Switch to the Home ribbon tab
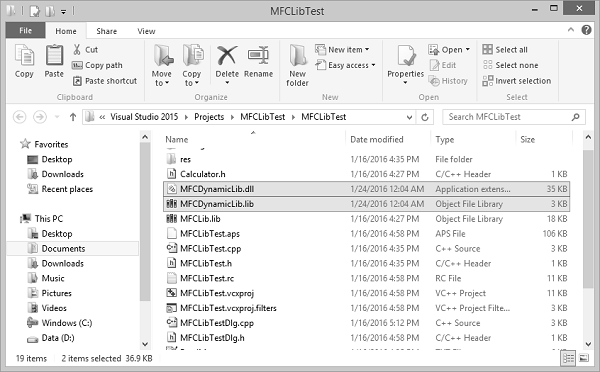Image resolution: width=600 pixels, height=372 pixels. click(x=66, y=31)
